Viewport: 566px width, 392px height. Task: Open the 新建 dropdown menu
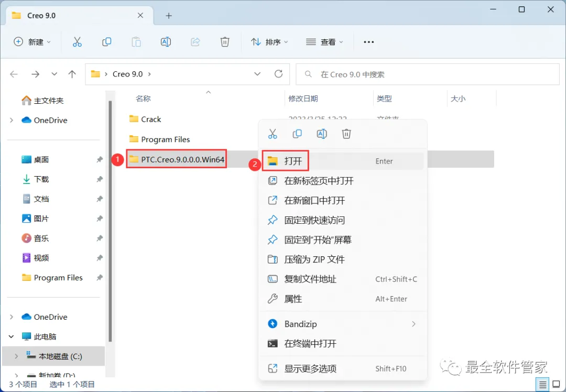coord(32,42)
